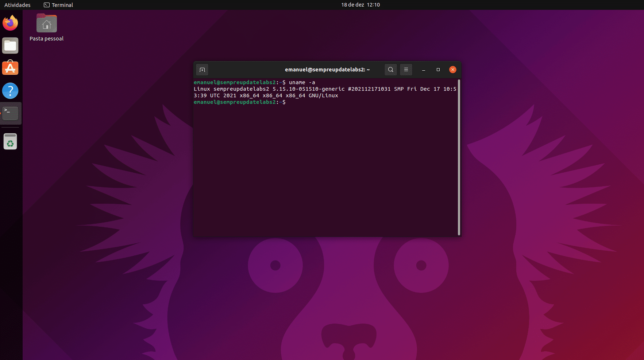Click the last empty terminal prompt line
Image resolution: width=644 pixels, height=360 pixels.
[240, 102]
